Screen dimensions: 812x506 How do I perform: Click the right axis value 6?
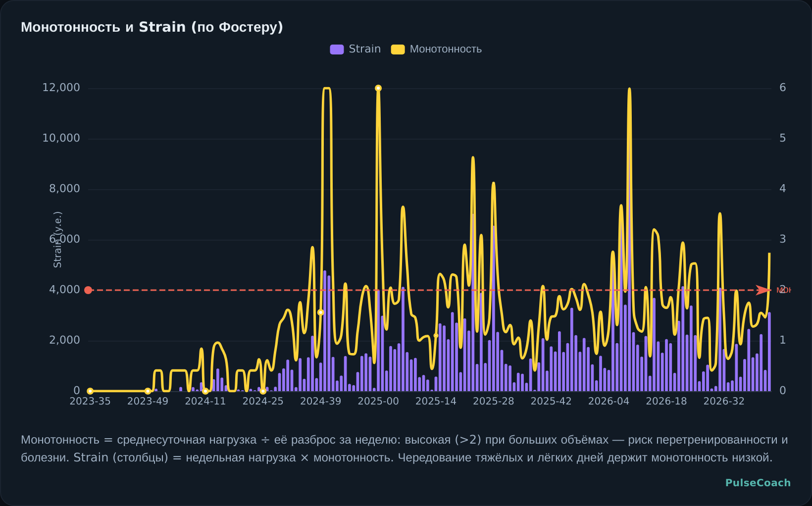coord(783,88)
